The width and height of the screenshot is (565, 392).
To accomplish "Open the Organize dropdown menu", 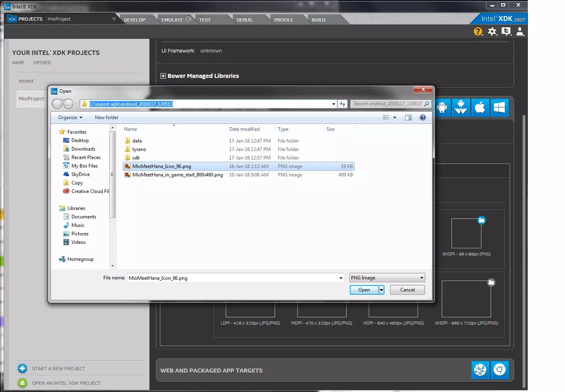I will click(70, 117).
